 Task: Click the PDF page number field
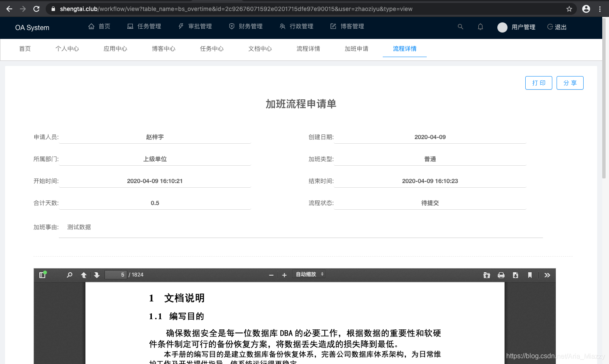pyautogui.click(x=116, y=275)
